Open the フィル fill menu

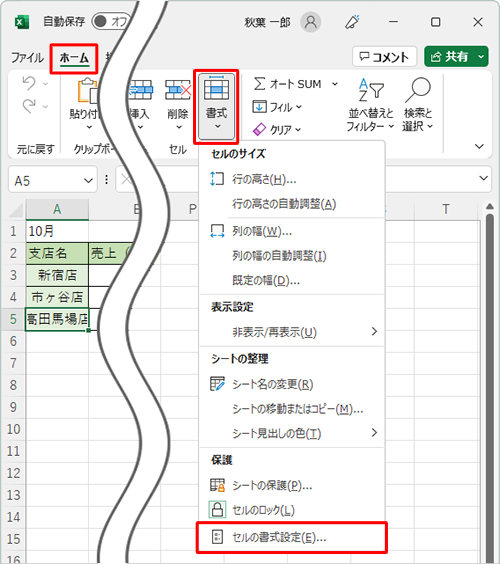pyautogui.click(x=277, y=107)
